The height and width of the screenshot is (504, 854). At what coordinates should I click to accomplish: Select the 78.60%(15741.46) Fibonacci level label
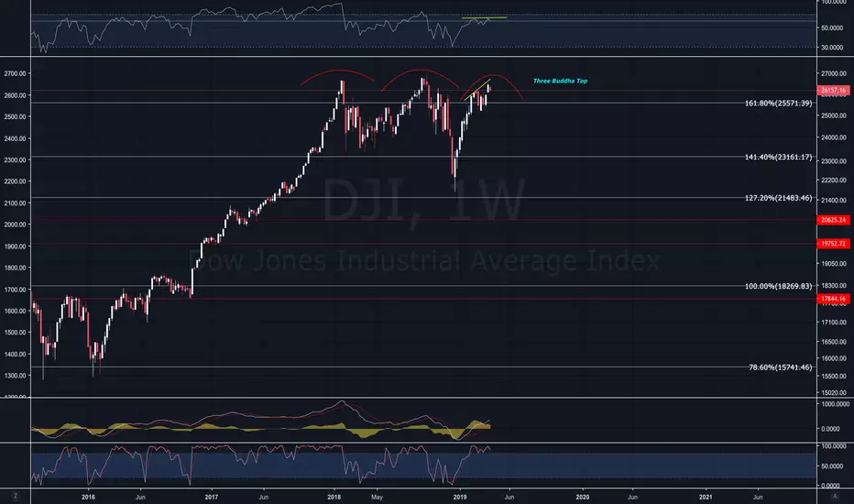point(780,367)
